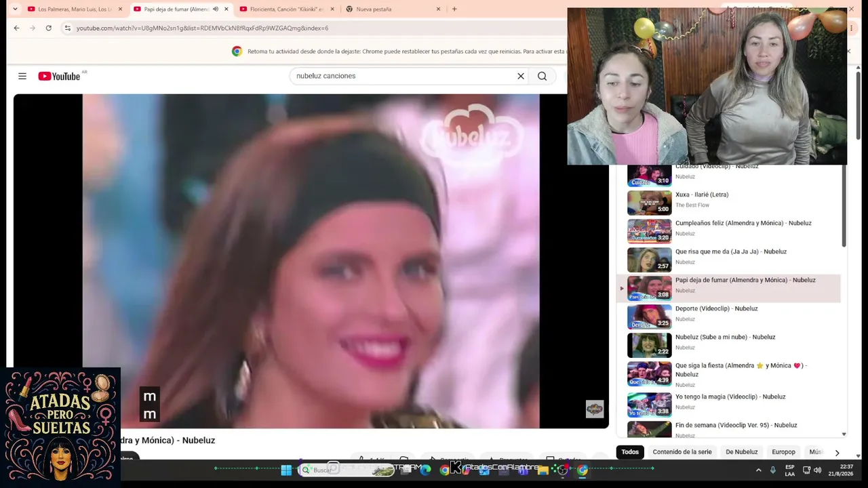
Task: Switch to the 'Floricienta, Canción Kikiriki' tab
Action: point(287,9)
